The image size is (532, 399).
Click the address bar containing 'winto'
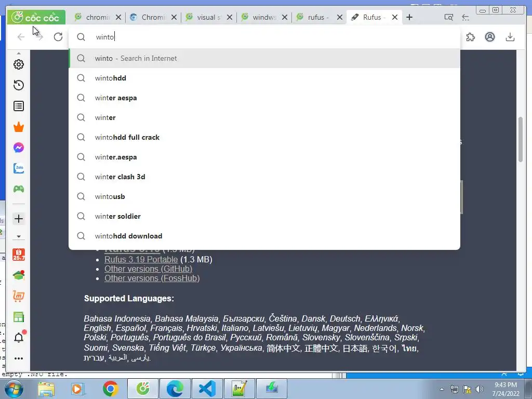(x=264, y=37)
